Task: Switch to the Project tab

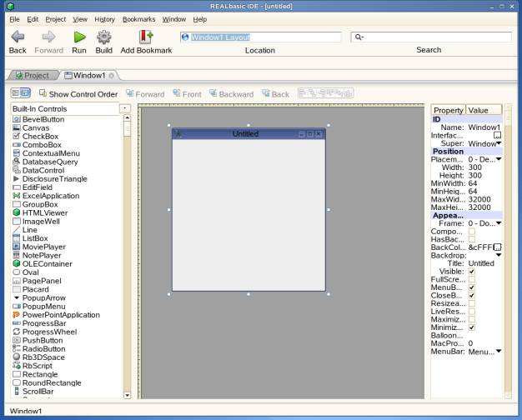Action: [x=33, y=76]
